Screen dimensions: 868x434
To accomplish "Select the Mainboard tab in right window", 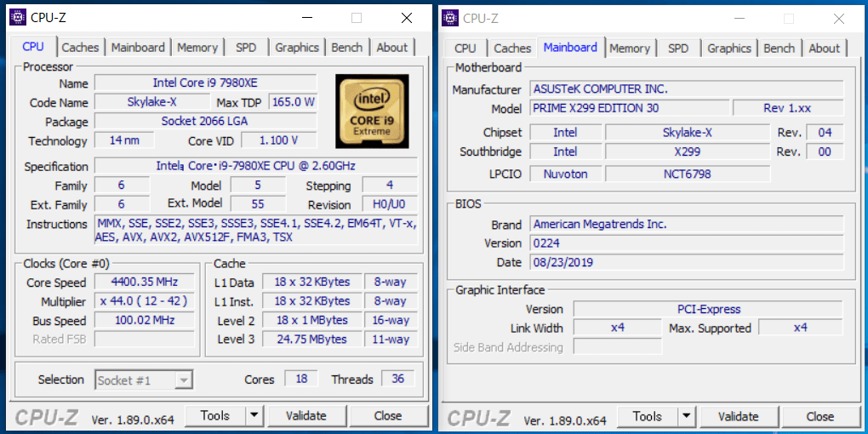I will [570, 47].
